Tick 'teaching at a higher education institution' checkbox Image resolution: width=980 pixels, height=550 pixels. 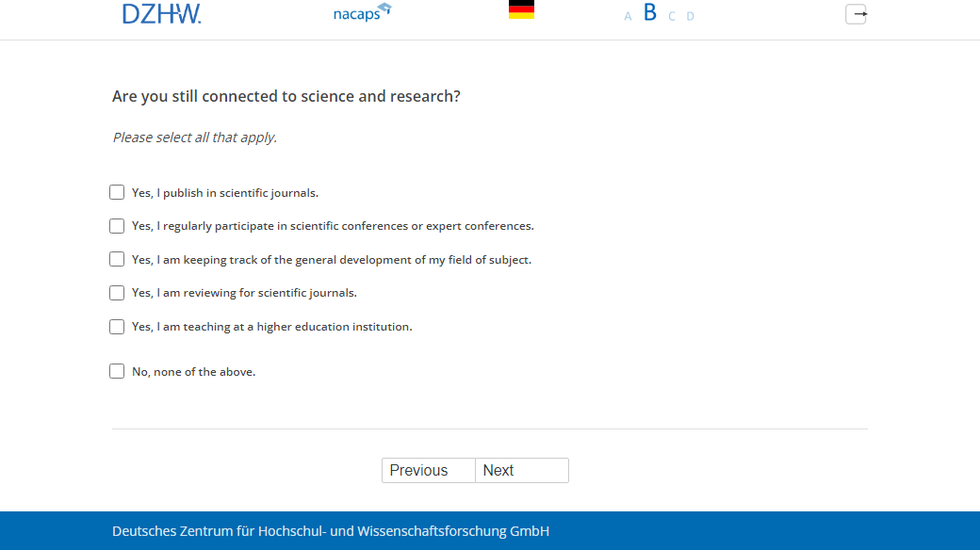tap(117, 327)
